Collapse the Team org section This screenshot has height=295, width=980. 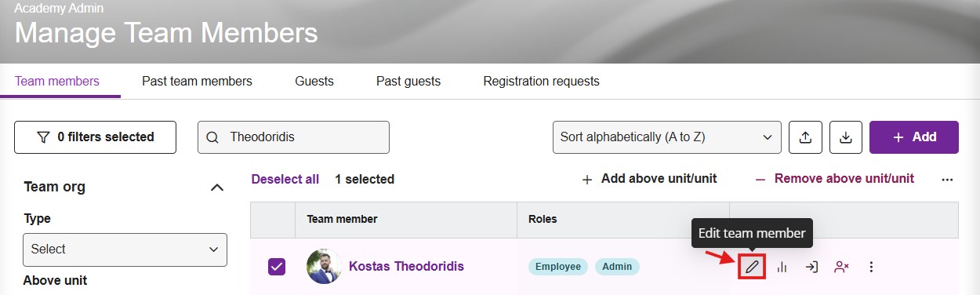point(217,188)
